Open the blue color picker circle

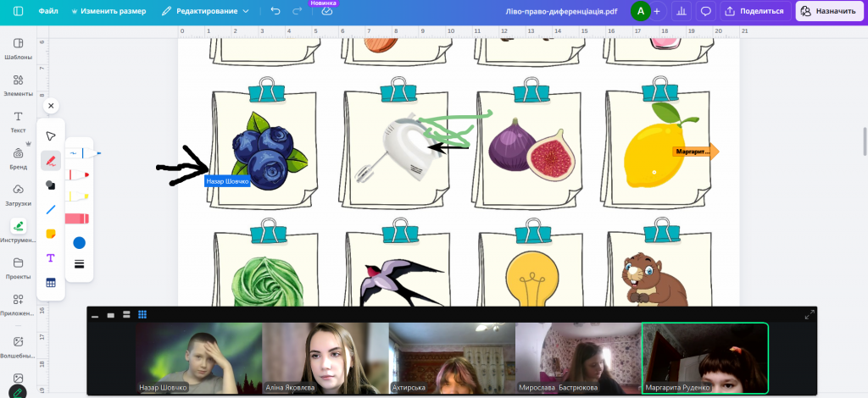coord(79,243)
